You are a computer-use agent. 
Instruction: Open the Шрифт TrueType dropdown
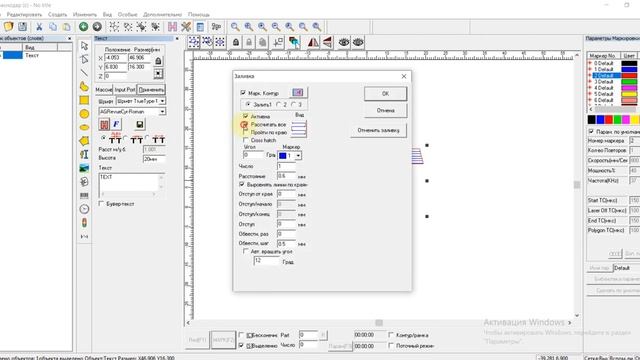pyautogui.click(x=162, y=101)
